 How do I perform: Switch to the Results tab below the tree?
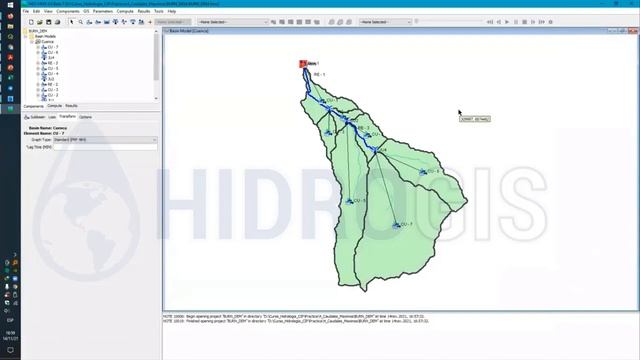click(x=71, y=106)
